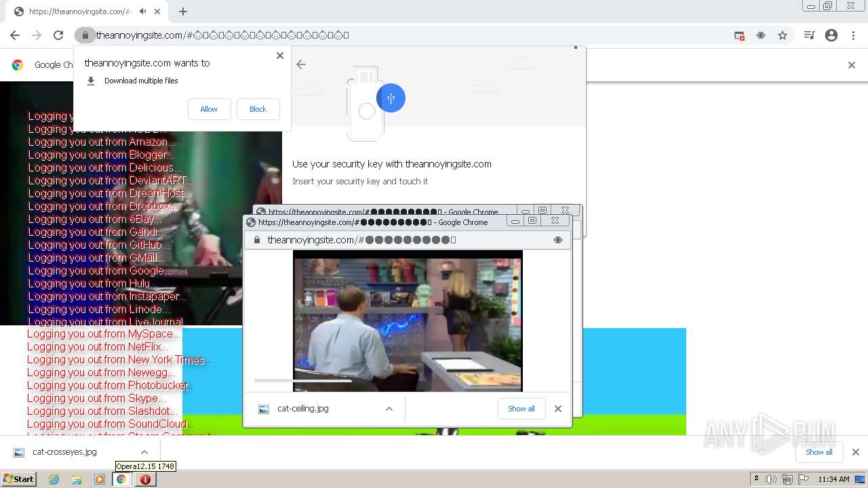Open the Action Center flag icon
The height and width of the screenshot is (488, 868).
click(804, 479)
